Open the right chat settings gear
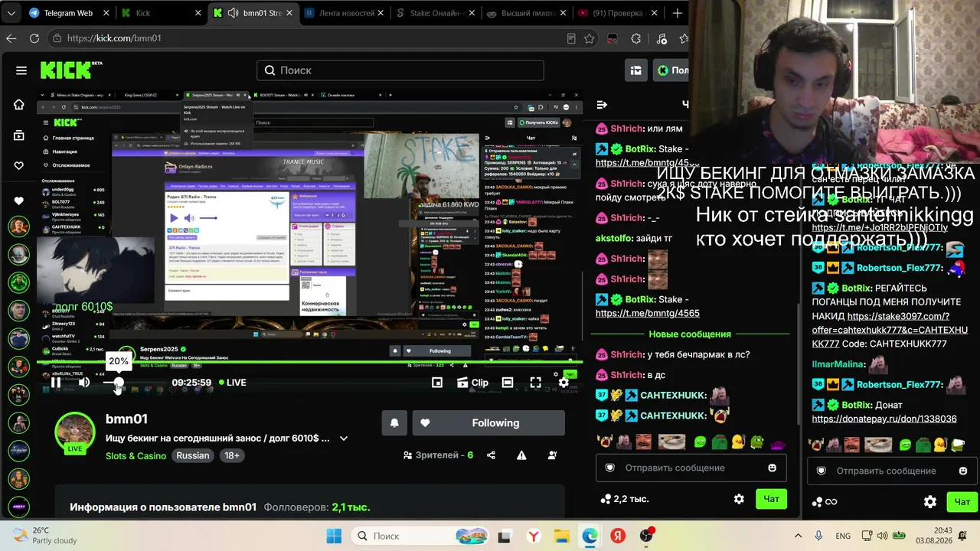This screenshot has width=980, height=551. click(930, 502)
